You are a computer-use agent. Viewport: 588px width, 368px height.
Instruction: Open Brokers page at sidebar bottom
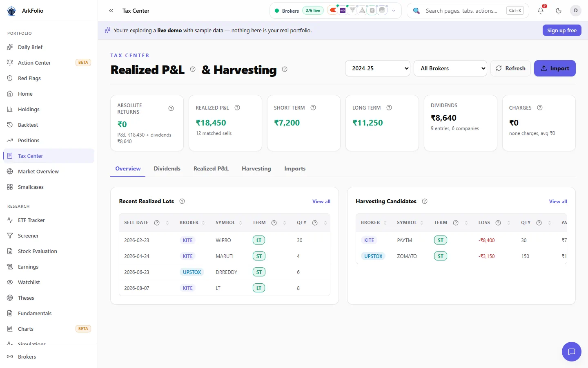click(49, 357)
